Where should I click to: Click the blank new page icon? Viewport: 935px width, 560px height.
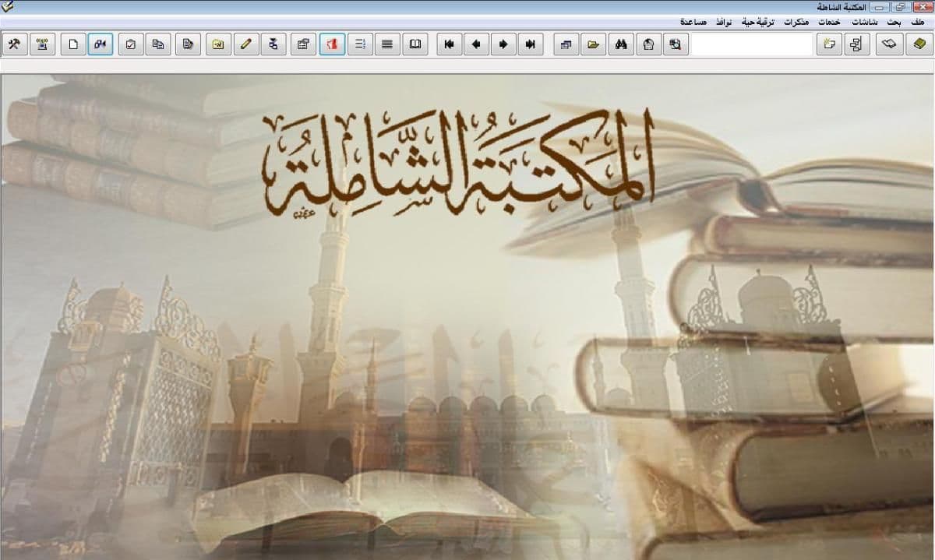(73, 44)
